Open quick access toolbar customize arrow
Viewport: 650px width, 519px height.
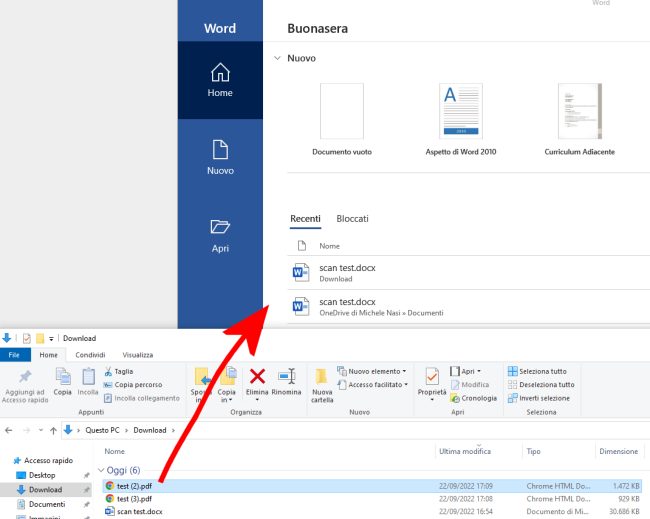click(x=51, y=339)
